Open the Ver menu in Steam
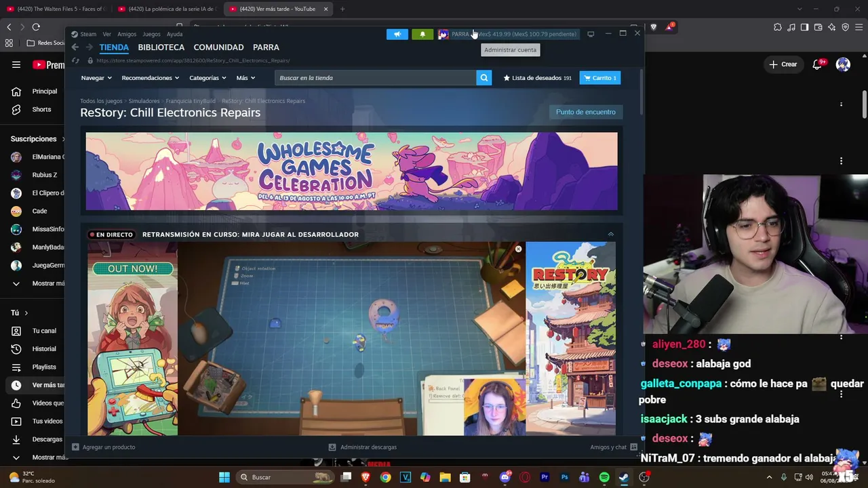Screen dimensions: 868x488 106,34
